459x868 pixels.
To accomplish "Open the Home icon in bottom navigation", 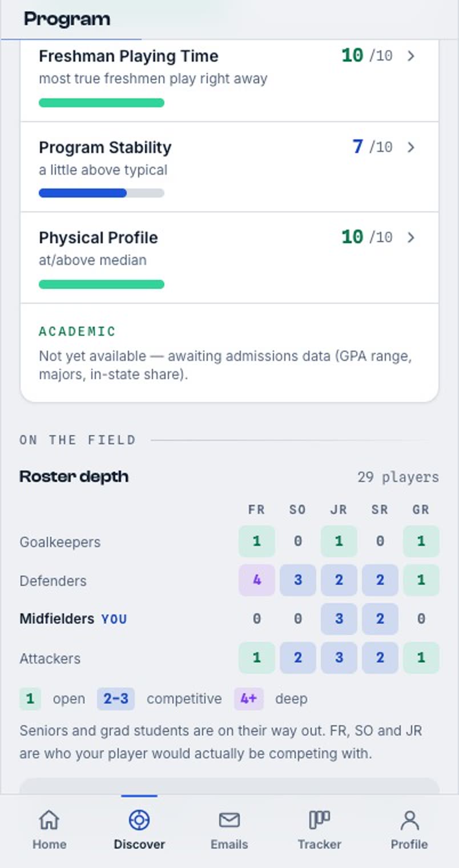I will 49,820.
